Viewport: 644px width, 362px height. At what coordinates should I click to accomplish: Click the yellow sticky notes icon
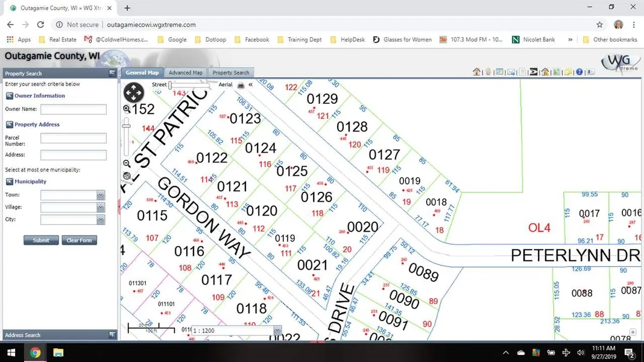point(568,72)
